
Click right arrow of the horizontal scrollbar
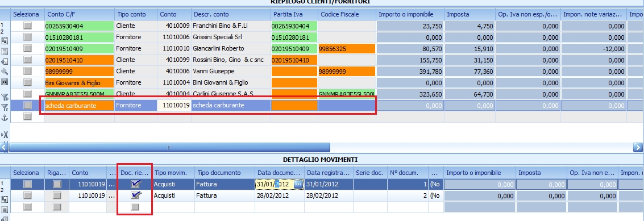(x=638, y=147)
